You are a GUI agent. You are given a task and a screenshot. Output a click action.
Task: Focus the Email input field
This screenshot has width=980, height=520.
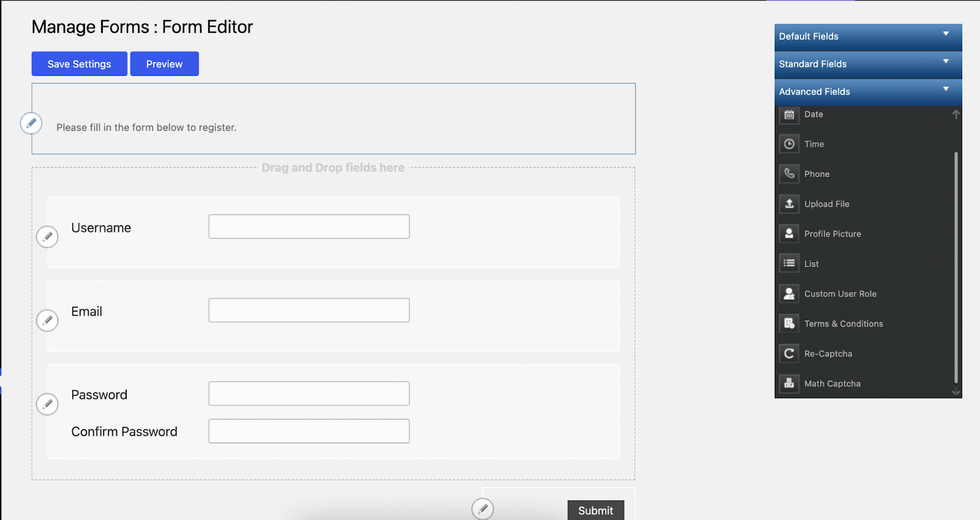click(309, 310)
